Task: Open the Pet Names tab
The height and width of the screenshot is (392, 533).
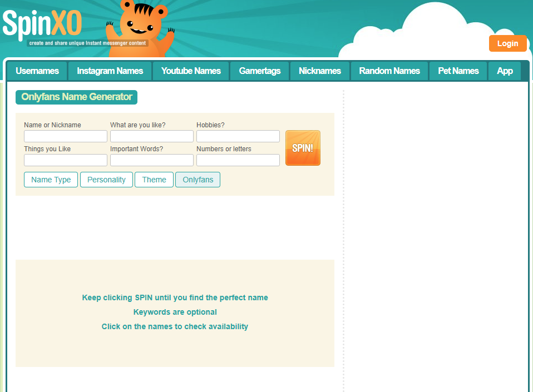Action: coord(458,71)
